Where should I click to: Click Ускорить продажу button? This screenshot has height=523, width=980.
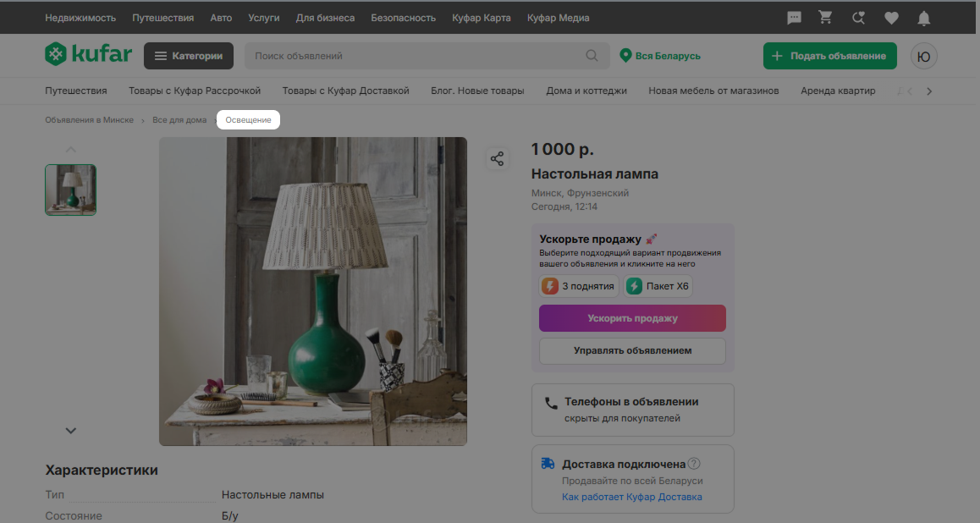(632, 318)
